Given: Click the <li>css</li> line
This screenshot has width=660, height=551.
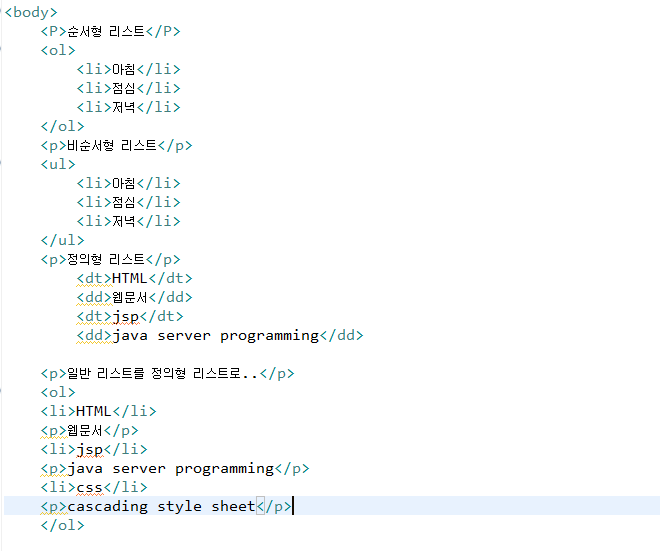Looking at the screenshot, I should (94, 487).
